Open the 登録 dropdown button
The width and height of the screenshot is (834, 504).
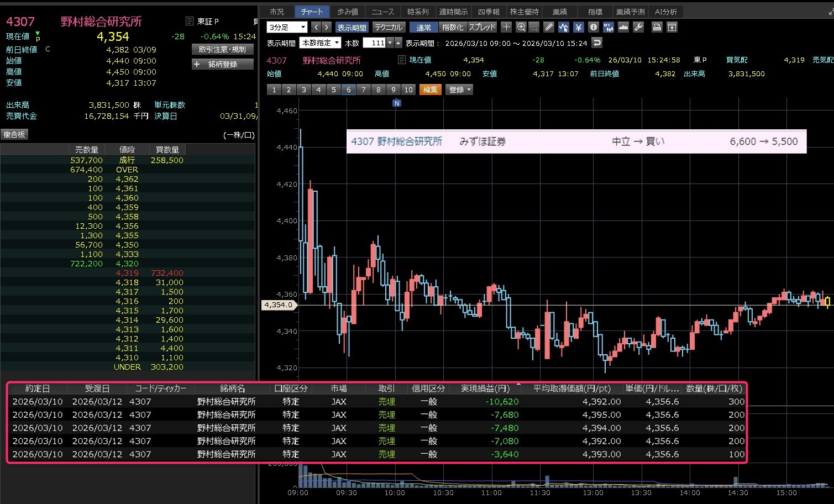pyautogui.click(x=460, y=90)
